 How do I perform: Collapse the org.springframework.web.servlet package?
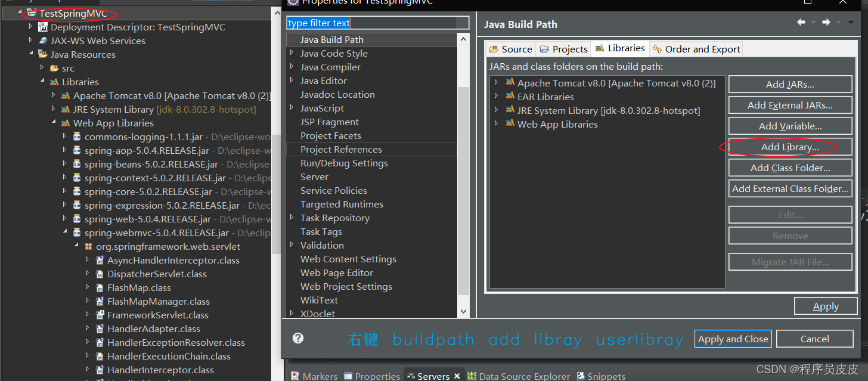point(76,246)
